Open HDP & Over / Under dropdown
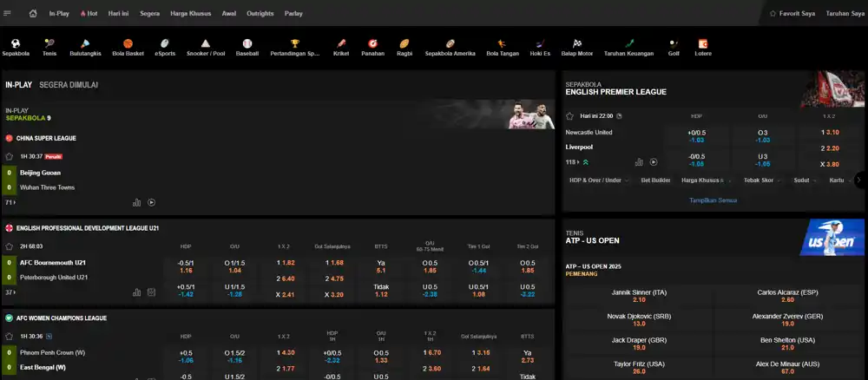Viewport: 868px width, 380px height. tap(599, 180)
